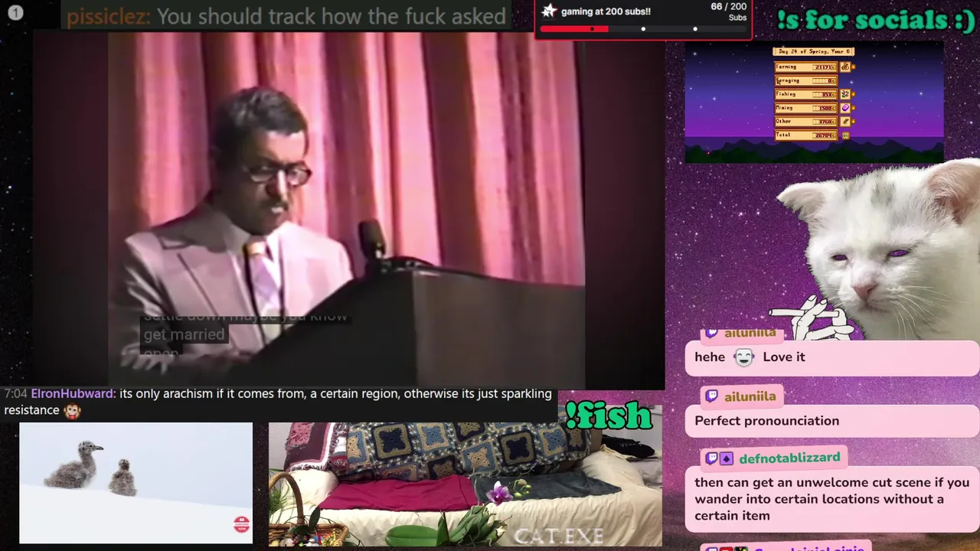The height and width of the screenshot is (551, 980).
Task: Click the baby birds video thumbnail
Action: (136, 483)
